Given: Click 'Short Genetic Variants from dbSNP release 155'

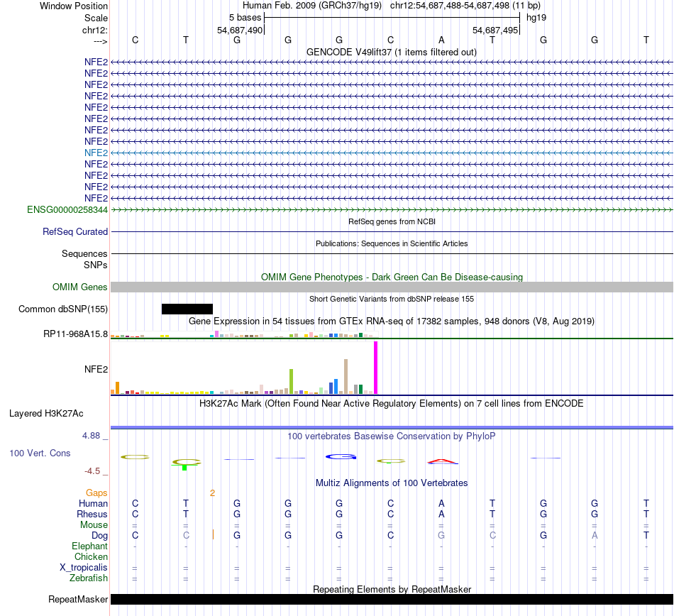Looking at the screenshot, I should click(x=392, y=299).
